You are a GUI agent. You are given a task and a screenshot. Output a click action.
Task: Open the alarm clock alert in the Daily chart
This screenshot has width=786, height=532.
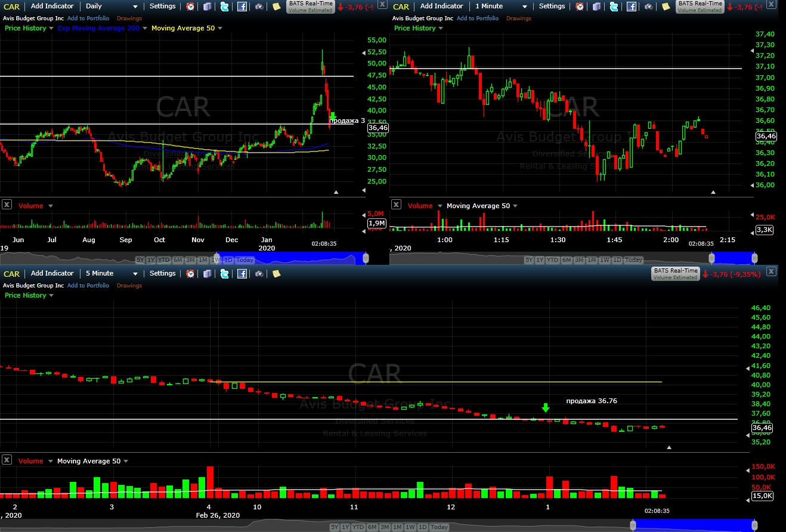point(190,7)
